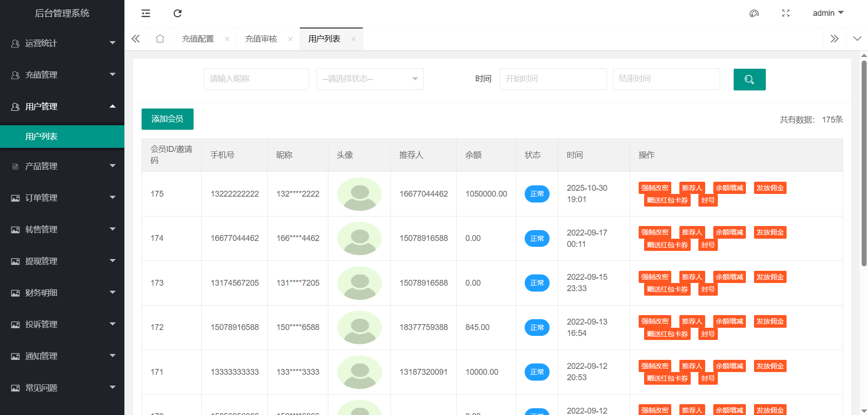Screen dimensions: 868x415
Task: Open the status select dropdown
Action: 370,79
